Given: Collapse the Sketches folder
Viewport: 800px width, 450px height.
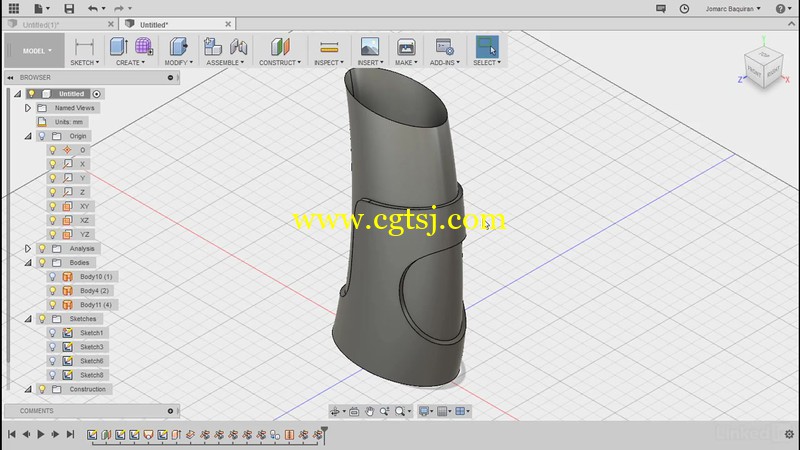Looking at the screenshot, I should pyautogui.click(x=28, y=319).
